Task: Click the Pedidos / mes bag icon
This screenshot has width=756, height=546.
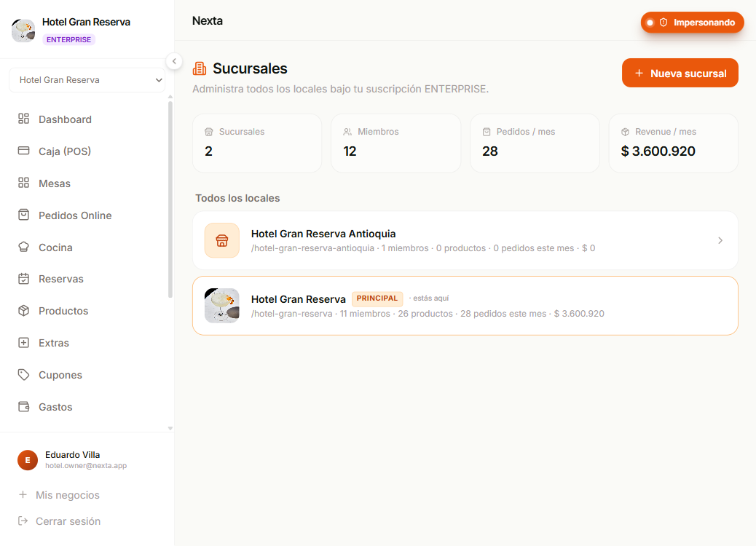Action: coord(487,132)
